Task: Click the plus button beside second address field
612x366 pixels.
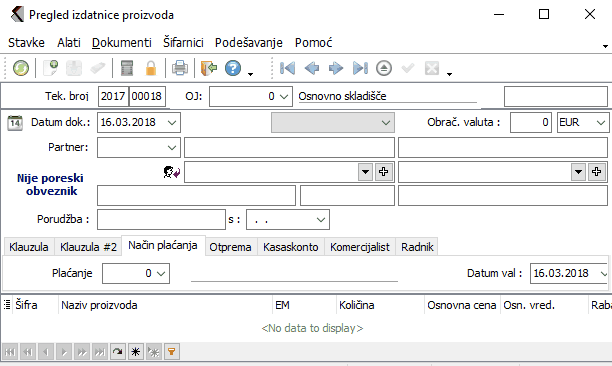Action: [x=596, y=172]
